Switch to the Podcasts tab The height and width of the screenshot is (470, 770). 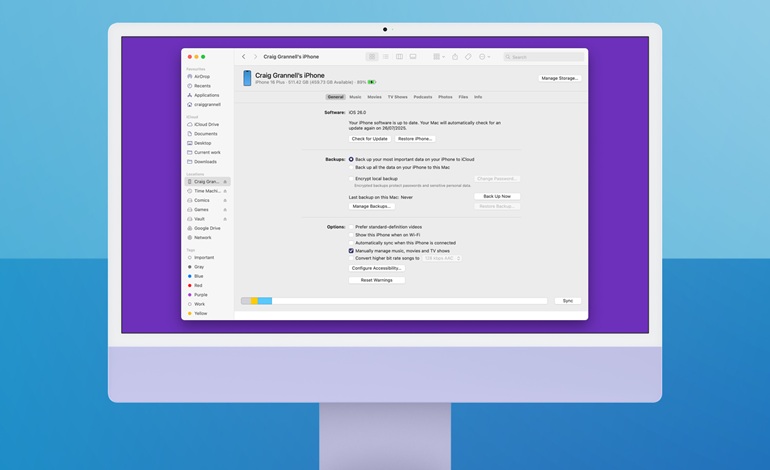pyautogui.click(x=423, y=97)
